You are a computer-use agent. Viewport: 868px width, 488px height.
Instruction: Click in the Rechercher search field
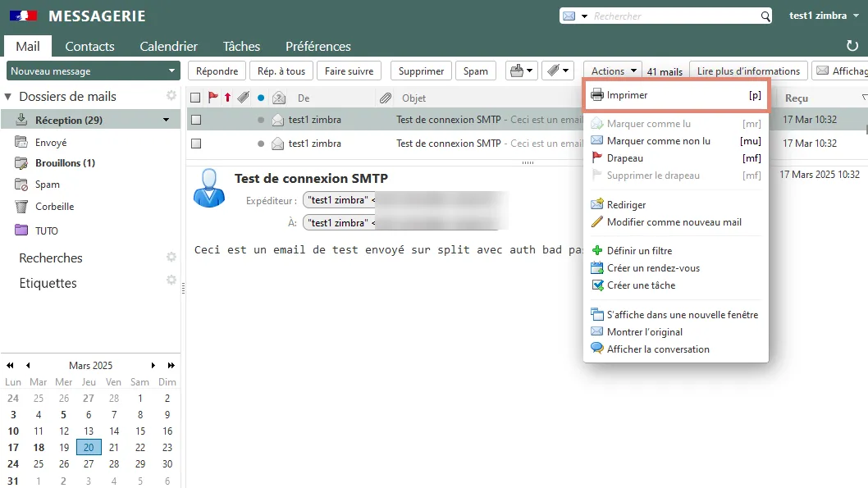tap(674, 16)
